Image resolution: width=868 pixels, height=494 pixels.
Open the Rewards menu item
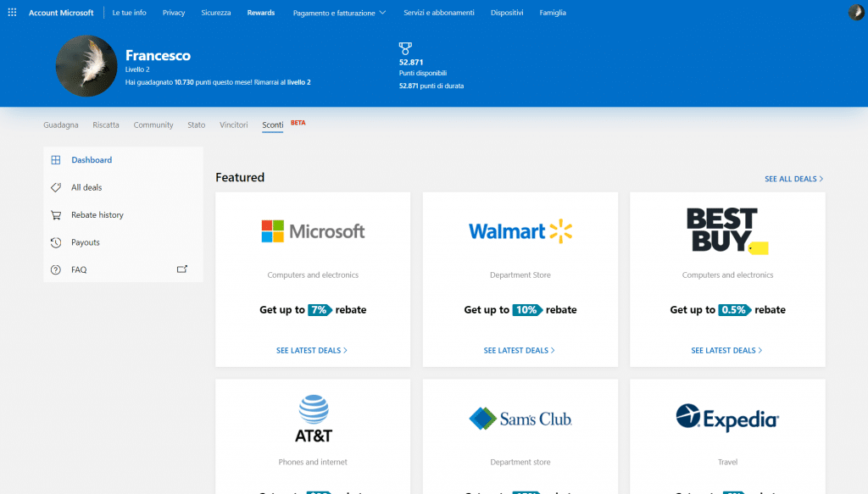261,13
